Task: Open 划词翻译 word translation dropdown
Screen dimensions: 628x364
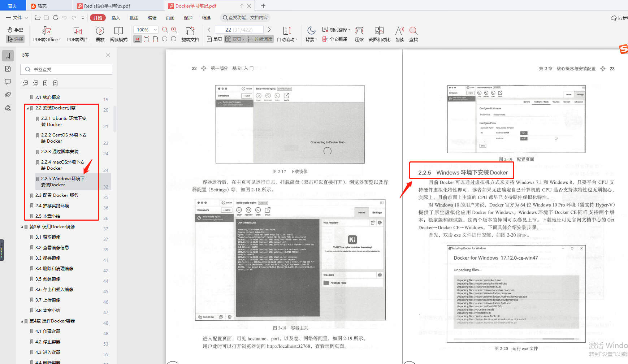Action: (336, 30)
